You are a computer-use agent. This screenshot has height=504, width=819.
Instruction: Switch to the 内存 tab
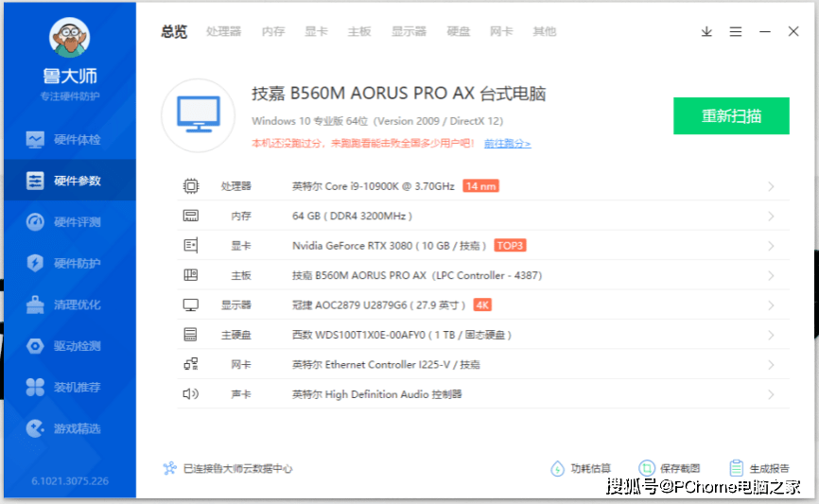tap(273, 32)
